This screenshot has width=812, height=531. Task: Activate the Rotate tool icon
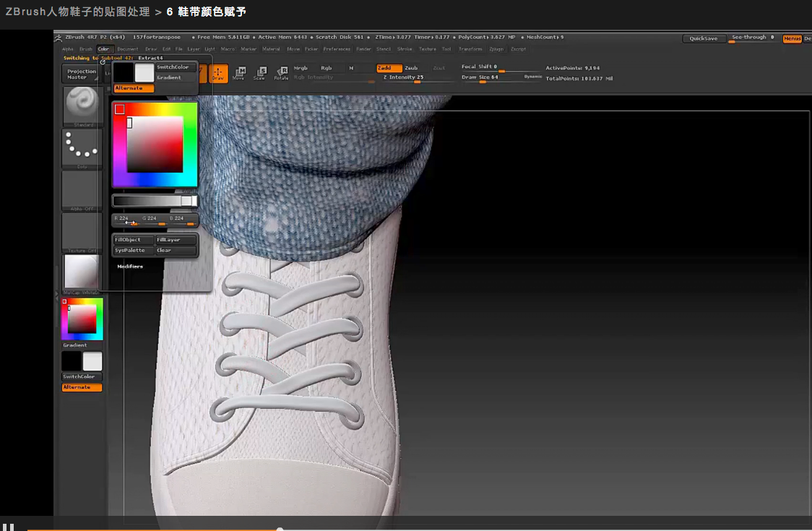[281, 74]
